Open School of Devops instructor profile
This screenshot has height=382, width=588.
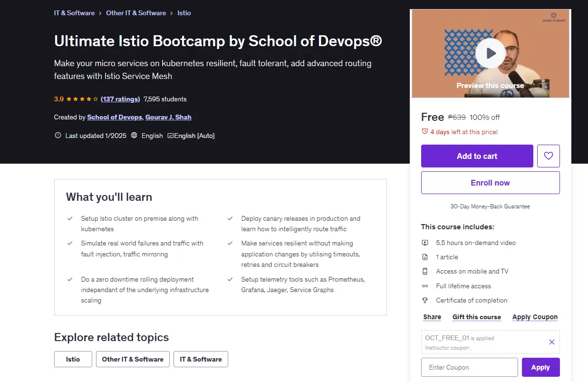click(x=115, y=117)
